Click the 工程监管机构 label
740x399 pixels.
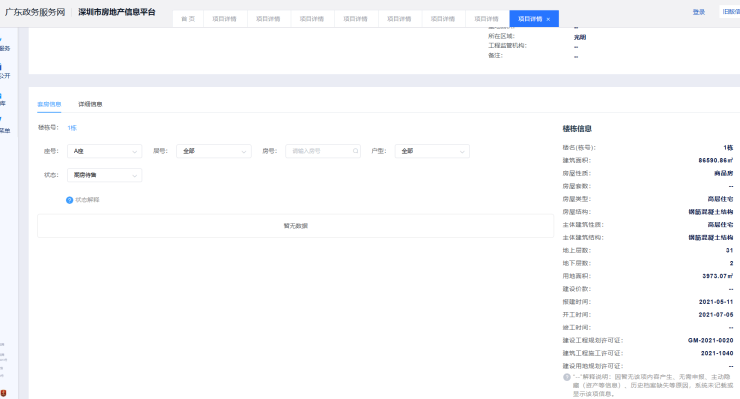click(x=507, y=46)
